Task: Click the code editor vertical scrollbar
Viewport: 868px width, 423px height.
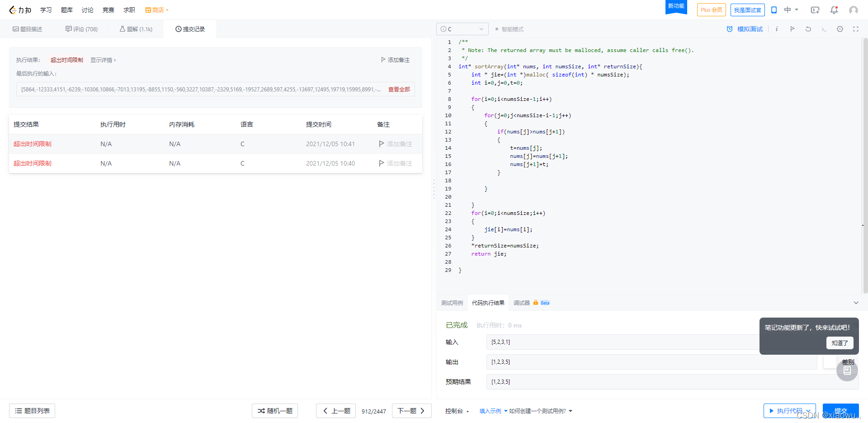Action: pos(865,166)
